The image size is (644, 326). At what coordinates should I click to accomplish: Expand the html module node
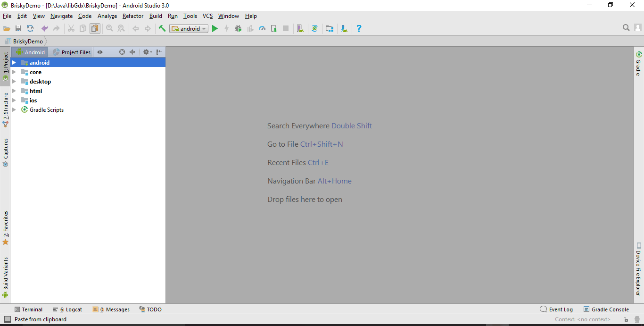click(14, 91)
